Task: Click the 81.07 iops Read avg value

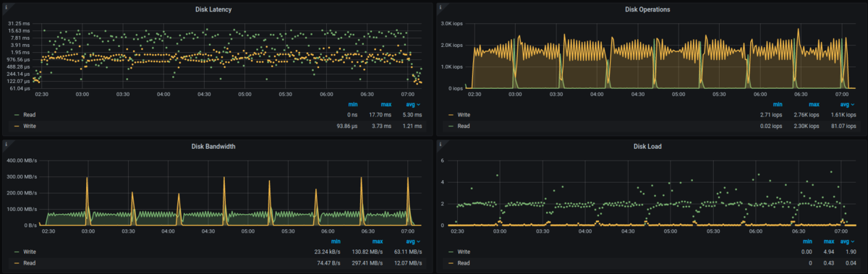Action: coord(843,126)
